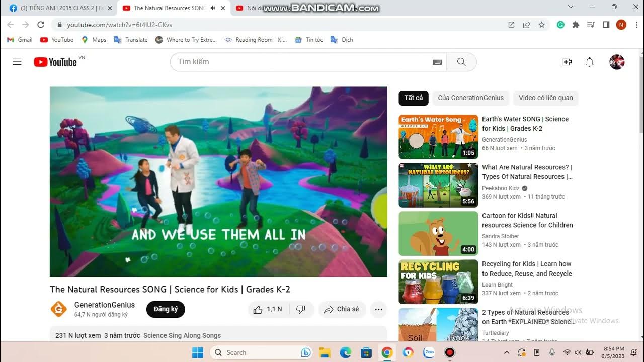Image resolution: width=644 pixels, height=362 pixels.
Task: Open Grammarly extension icon
Action: [x=560, y=25]
